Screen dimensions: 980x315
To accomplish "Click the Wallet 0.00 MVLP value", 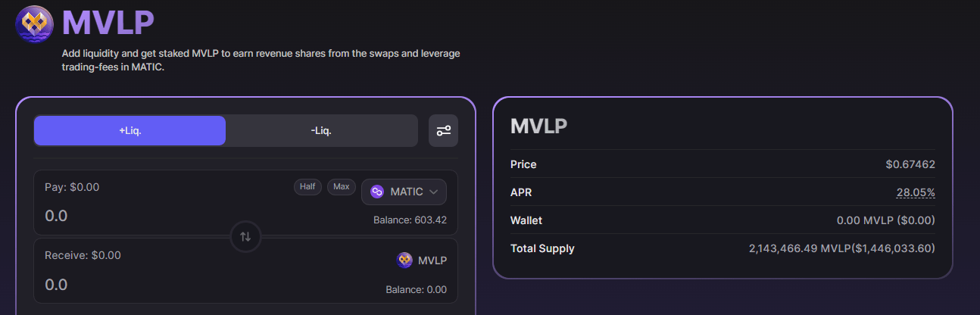I will (x=874, y=220).
